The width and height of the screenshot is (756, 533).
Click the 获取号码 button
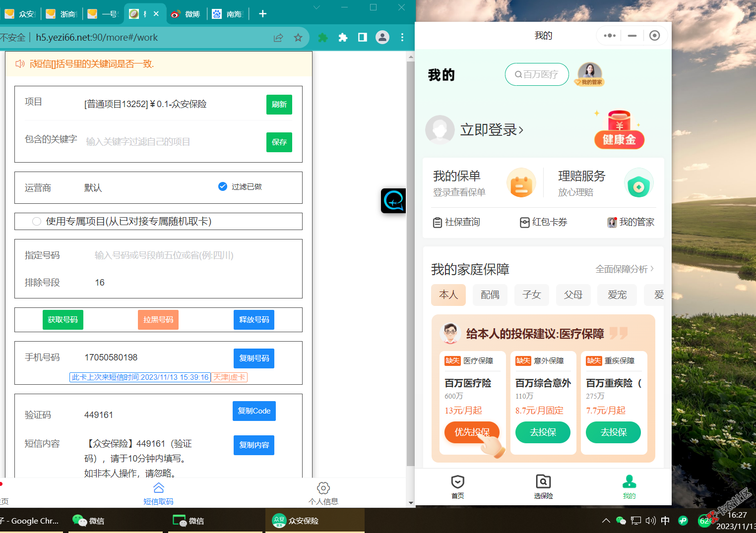pos(63,320)
